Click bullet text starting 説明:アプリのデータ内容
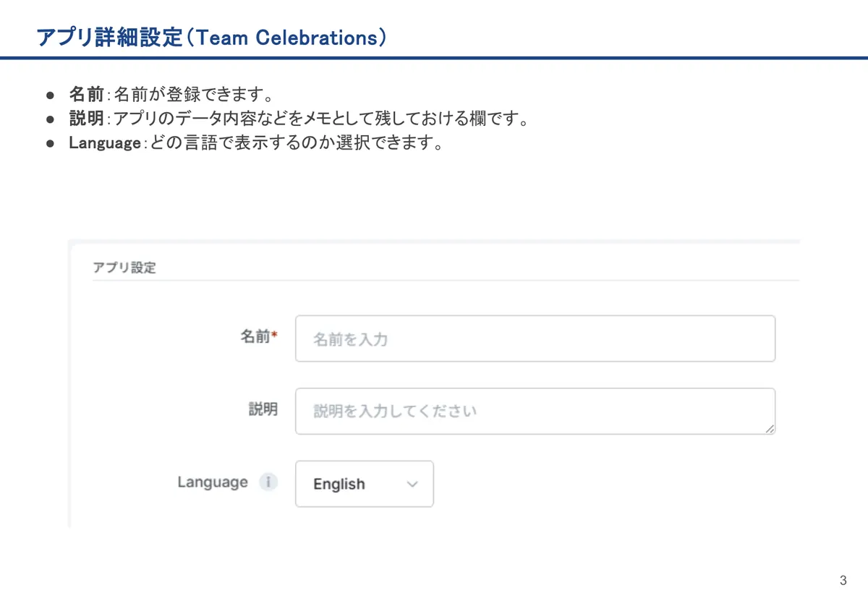868x614 pixels. (x=299, y=118)
